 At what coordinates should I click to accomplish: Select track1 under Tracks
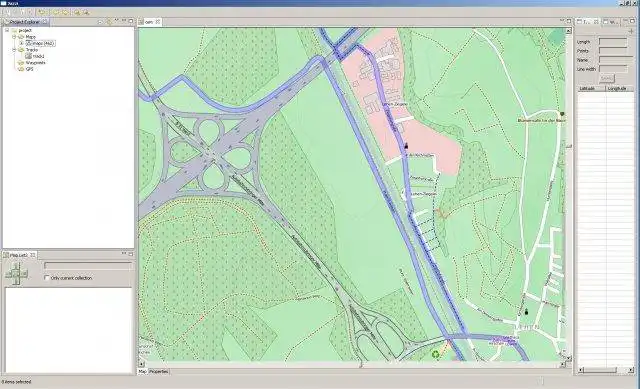coord(38,56)
